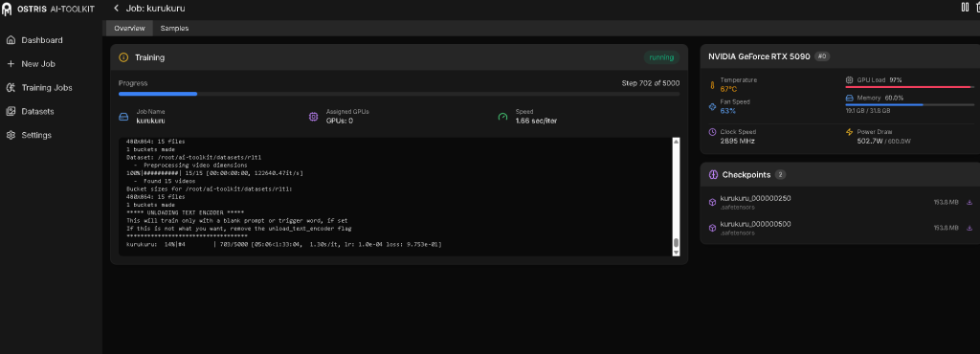980x354 pixels.
Task: Click the Preprocessing video dimensions log line
Action: point(190,165)
